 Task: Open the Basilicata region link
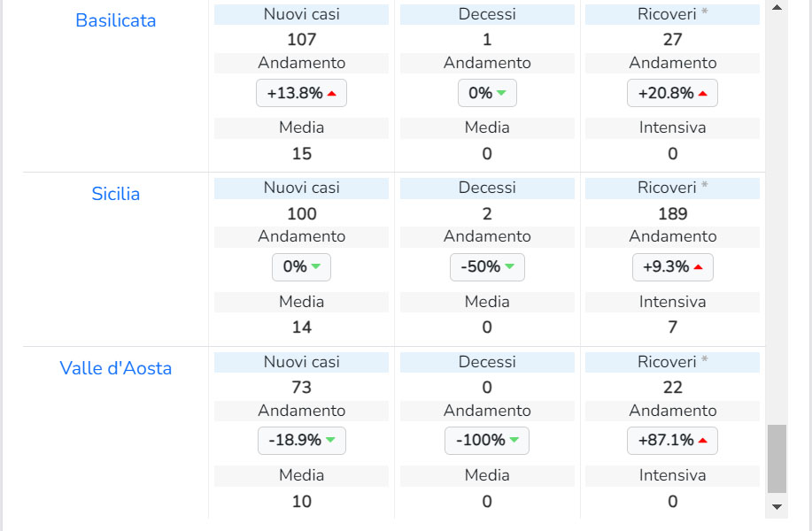[x=116, y=20]
